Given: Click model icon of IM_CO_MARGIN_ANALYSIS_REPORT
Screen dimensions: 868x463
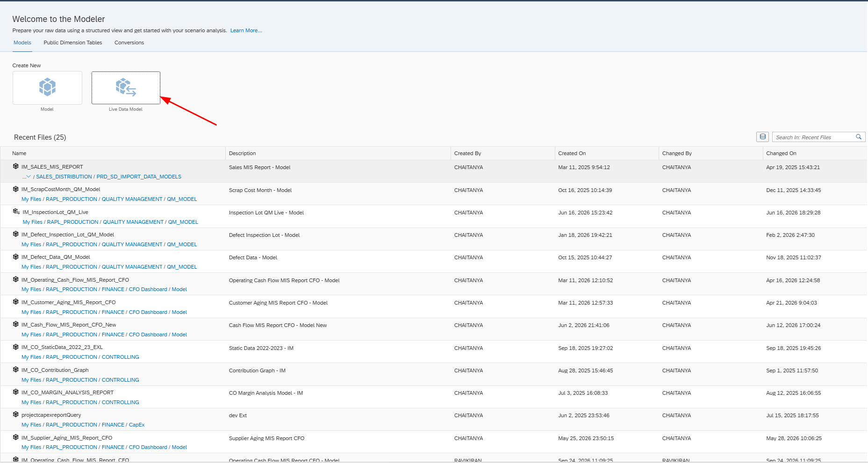Looking at the screenshot, I should (16, 392).
